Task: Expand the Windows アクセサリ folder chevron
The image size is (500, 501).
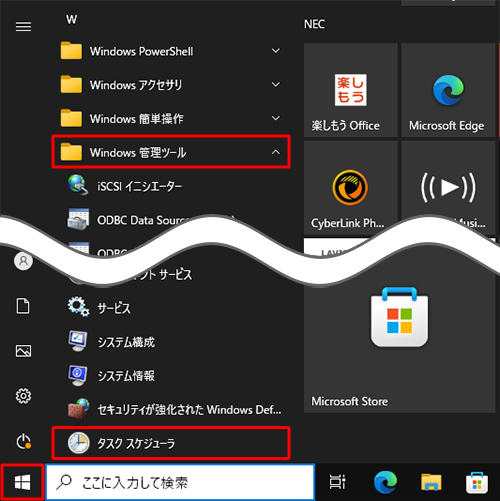Action: click(x=276, y=85)
